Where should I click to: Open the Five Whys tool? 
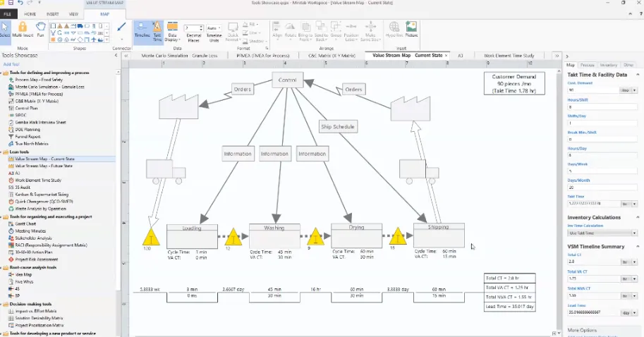[x=24, y=281]
